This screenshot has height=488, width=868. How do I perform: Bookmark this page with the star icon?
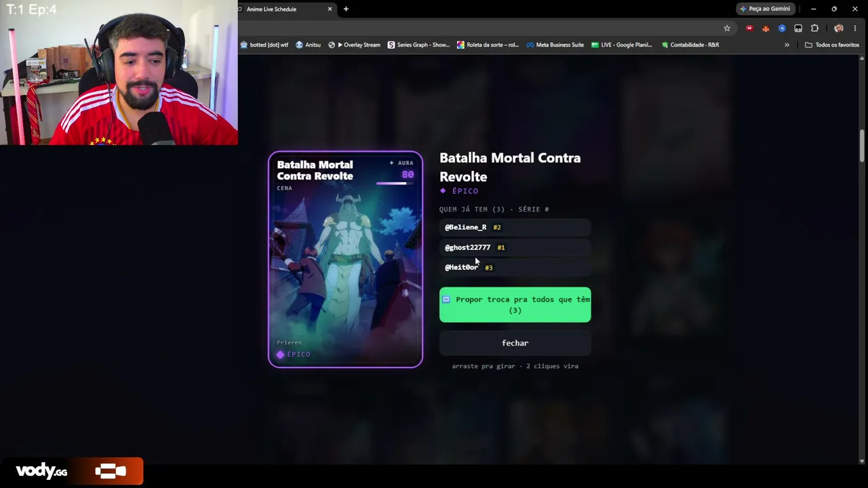coord(727,28)
